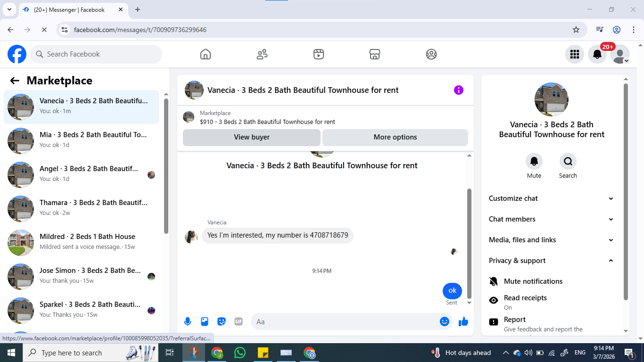Click the Mute bell icon in chat details
Screen dimensions: 644x362
point(534,161)
